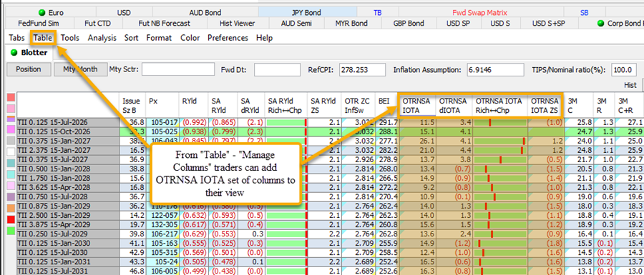Click the Px column header
The height and width of the screenshot is (275, 644).
click(162, 104)
